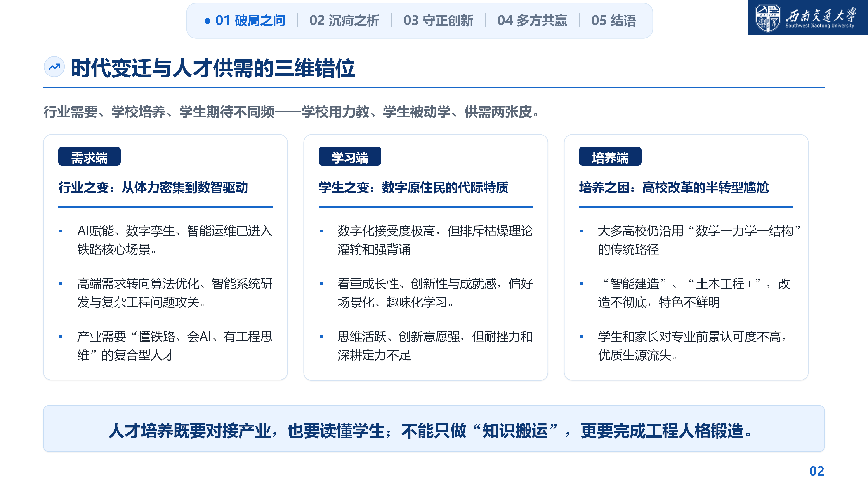Screen dimensions: 868x488
Task: Click the 学习端 label badge
Action: (350, 157)
